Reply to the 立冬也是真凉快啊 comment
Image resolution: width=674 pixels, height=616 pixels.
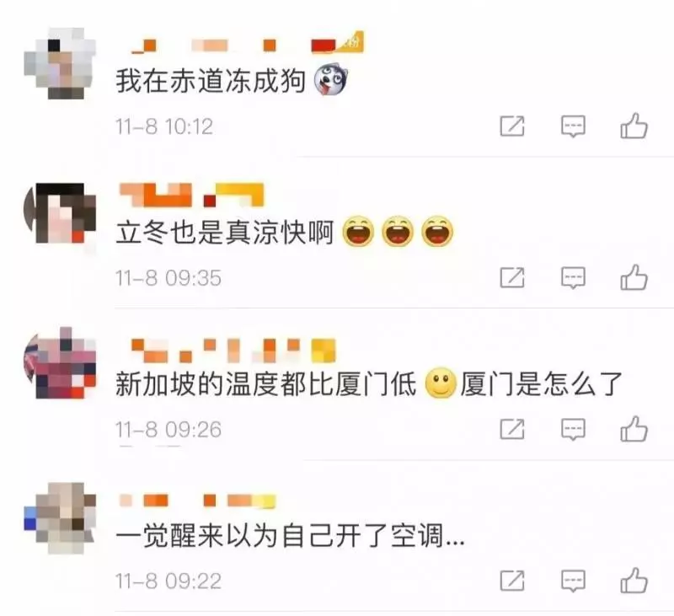pos(573,278)
